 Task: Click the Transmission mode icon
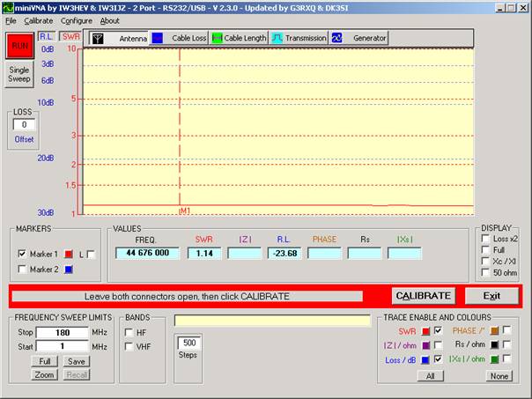[277, 39]
